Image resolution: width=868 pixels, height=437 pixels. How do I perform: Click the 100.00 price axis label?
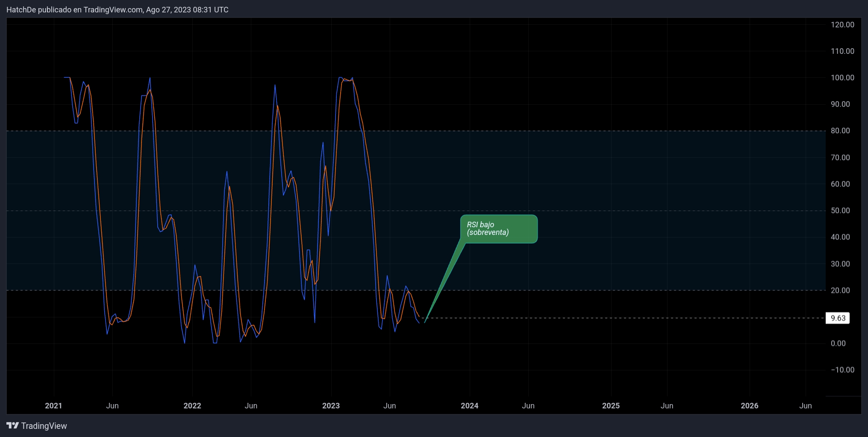point(842,78)
